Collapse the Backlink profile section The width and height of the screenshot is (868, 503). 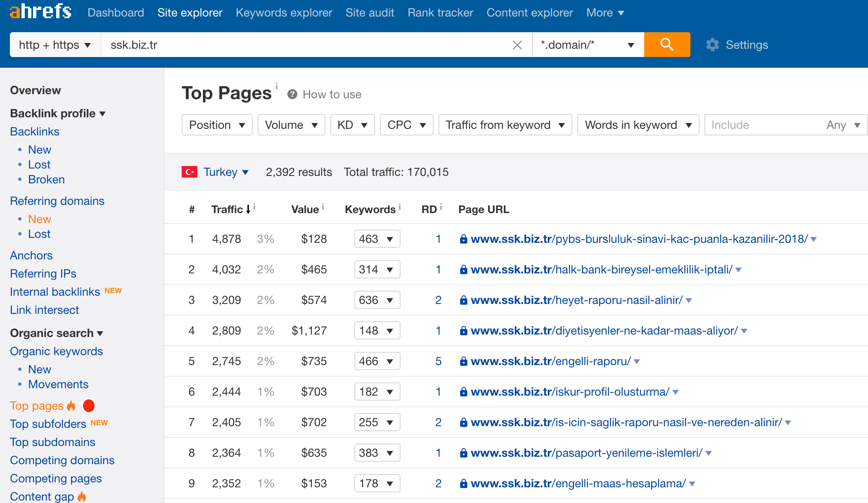[x=58, y=113]
